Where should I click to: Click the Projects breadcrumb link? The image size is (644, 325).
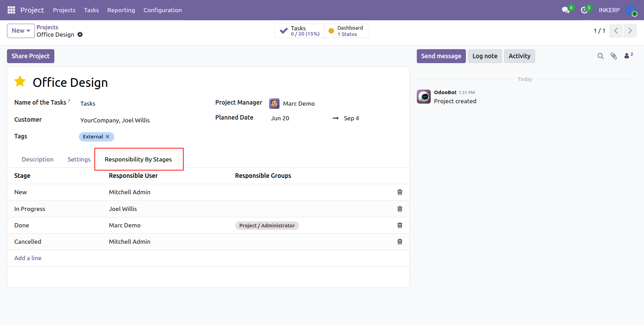pos(47,27)
